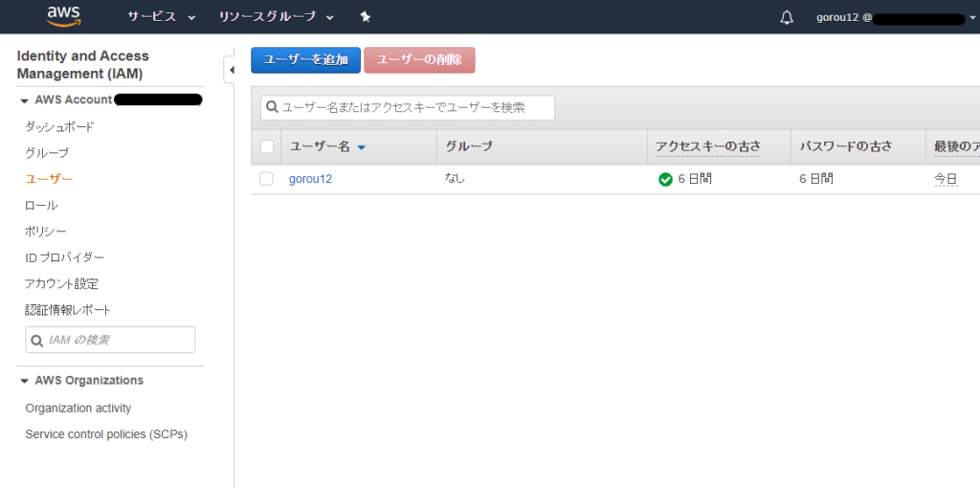Screen dimensions: 980x488
Task: Tick the checkbox for gorou12
Action: point(267,179)
